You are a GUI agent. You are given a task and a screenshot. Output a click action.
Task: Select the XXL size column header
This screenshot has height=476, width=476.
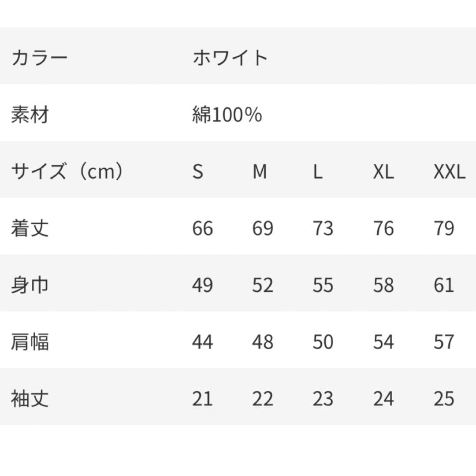[449, 172]
